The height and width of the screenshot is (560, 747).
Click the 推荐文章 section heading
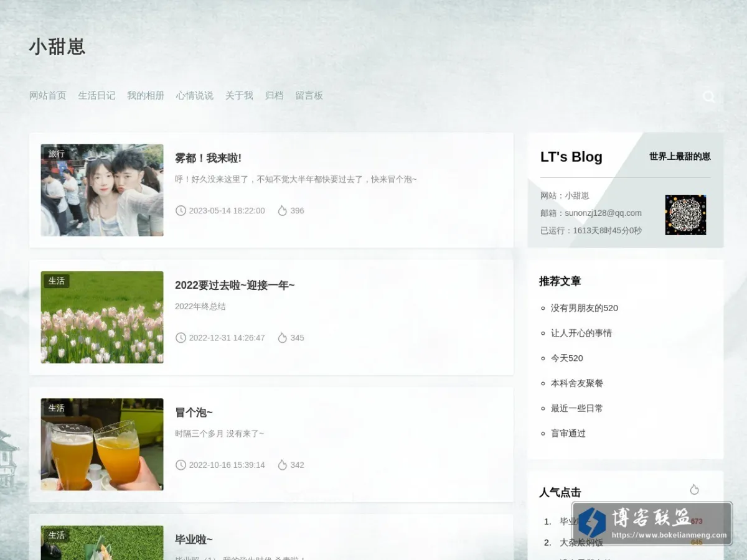(x=560, y=281)
